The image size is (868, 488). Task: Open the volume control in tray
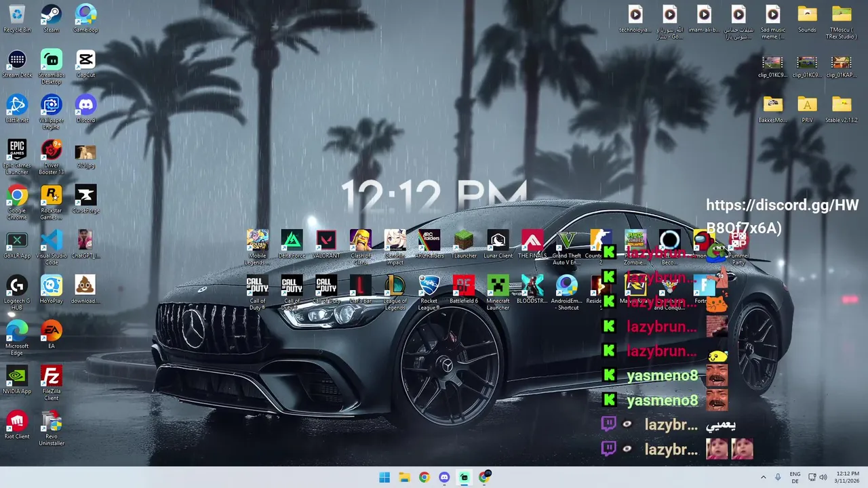(823, 477)
